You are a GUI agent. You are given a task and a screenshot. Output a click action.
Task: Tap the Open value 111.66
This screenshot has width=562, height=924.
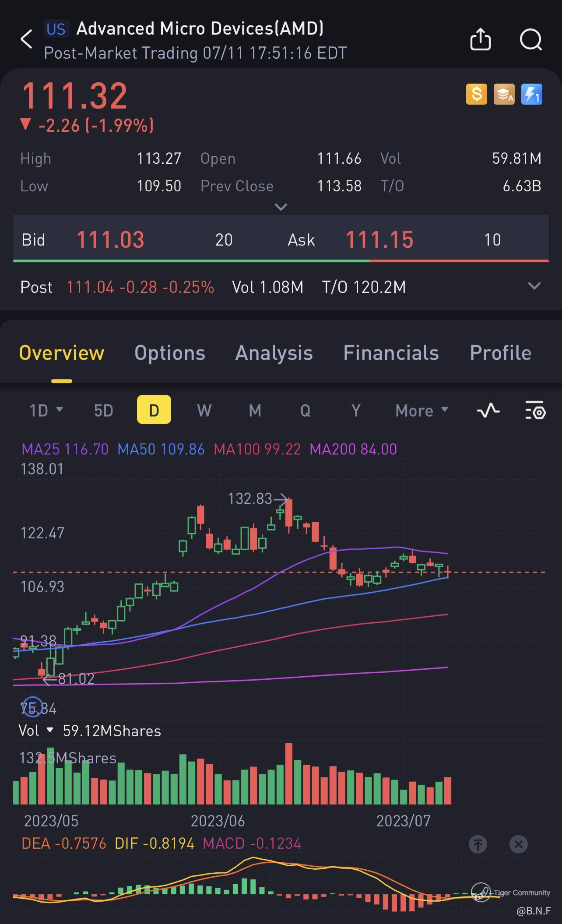tap(339, 158)
